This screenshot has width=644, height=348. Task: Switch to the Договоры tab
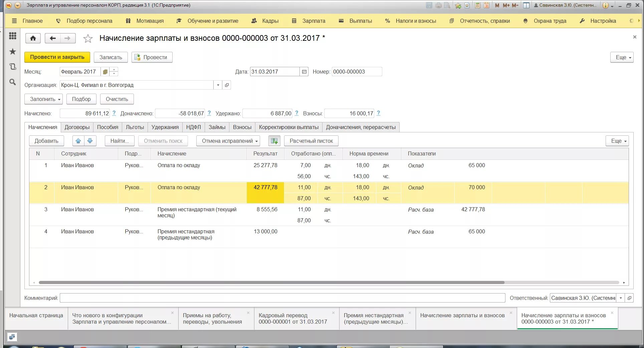pos(77,127)
